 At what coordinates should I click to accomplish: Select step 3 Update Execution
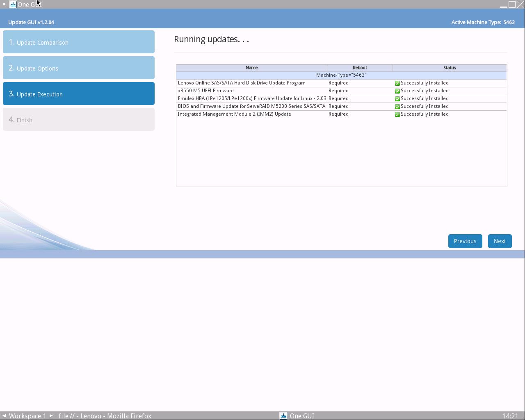coord(79,94)
